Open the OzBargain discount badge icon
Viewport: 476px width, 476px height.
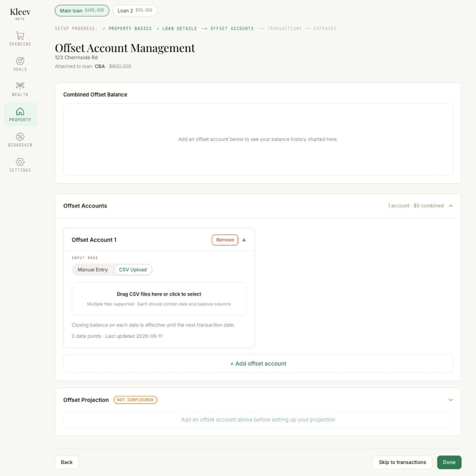coord(20,137)
